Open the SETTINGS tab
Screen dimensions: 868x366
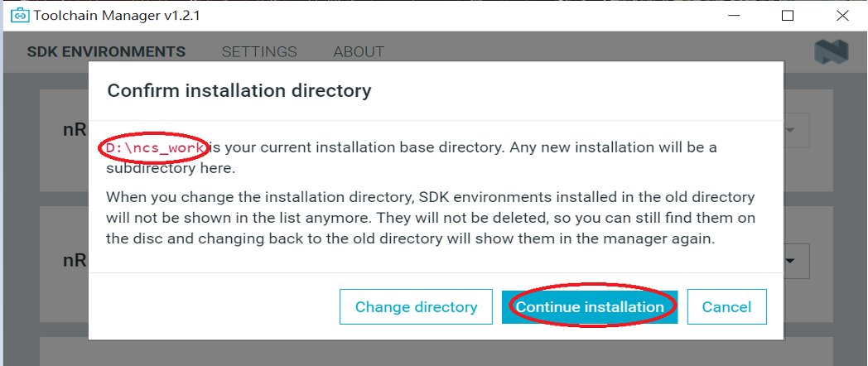tap(259, 52)
